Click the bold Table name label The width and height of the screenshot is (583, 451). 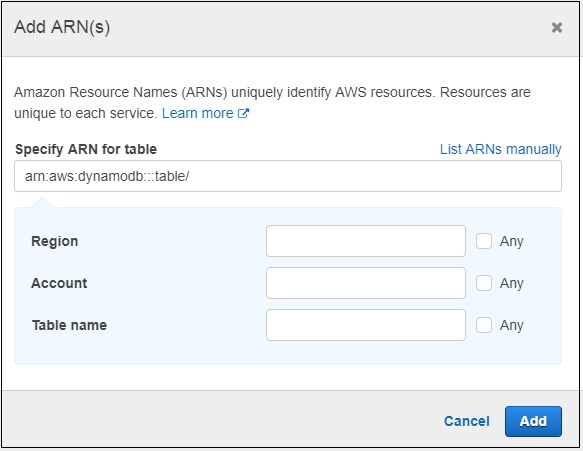click(x=69, y=325)
